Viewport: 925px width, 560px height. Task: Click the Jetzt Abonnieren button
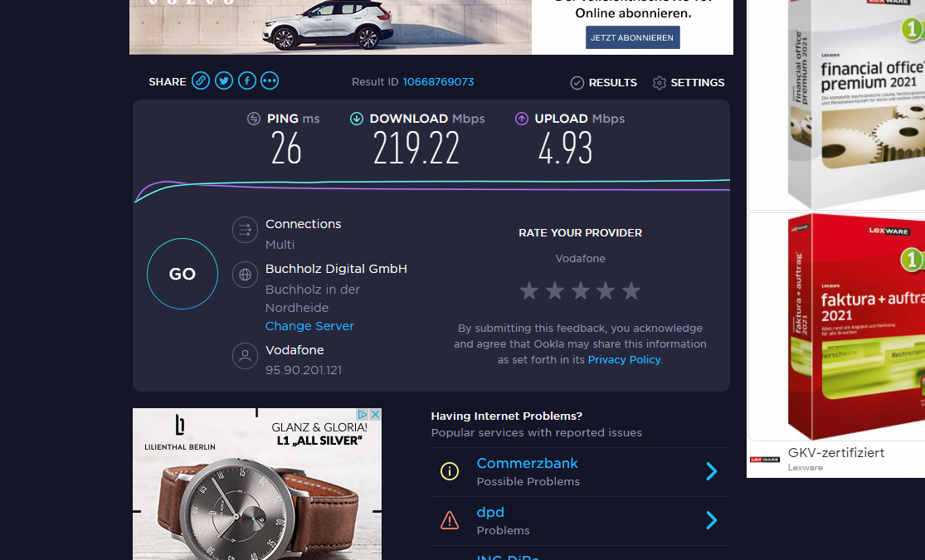632,37
